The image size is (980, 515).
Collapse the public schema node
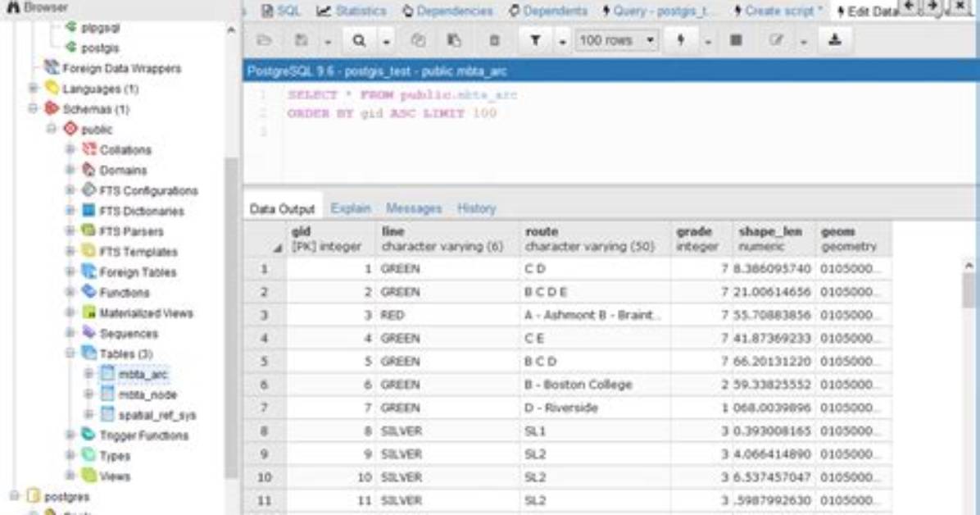point(52,129)
